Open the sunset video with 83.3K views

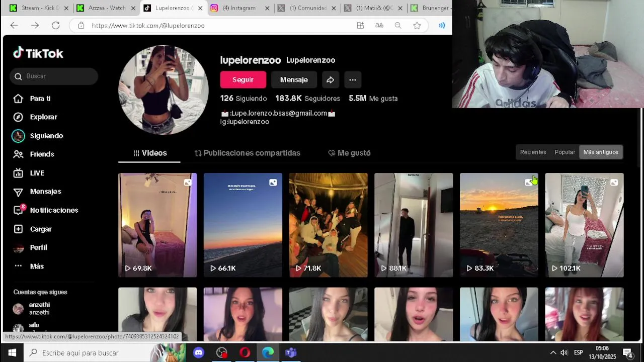point(499,225)
